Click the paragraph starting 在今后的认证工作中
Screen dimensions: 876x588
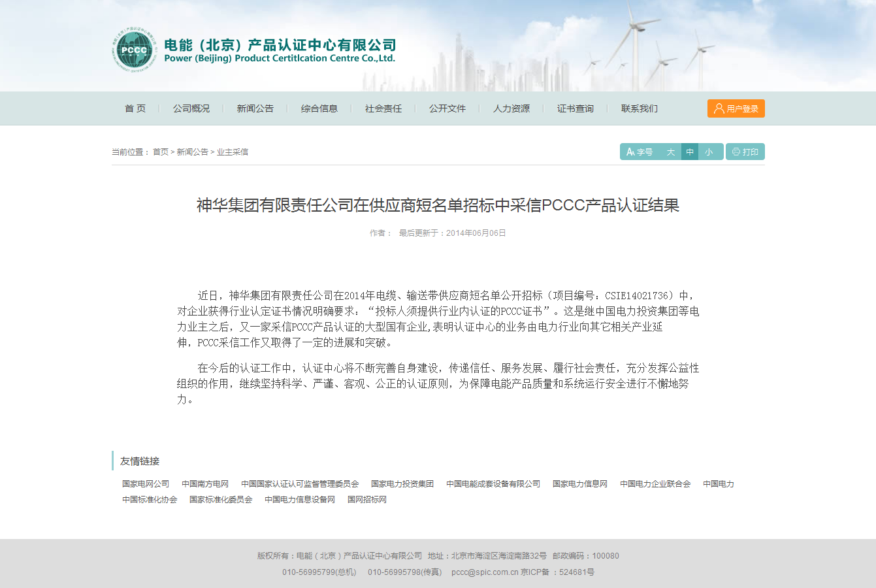click(x=438, y=384)
